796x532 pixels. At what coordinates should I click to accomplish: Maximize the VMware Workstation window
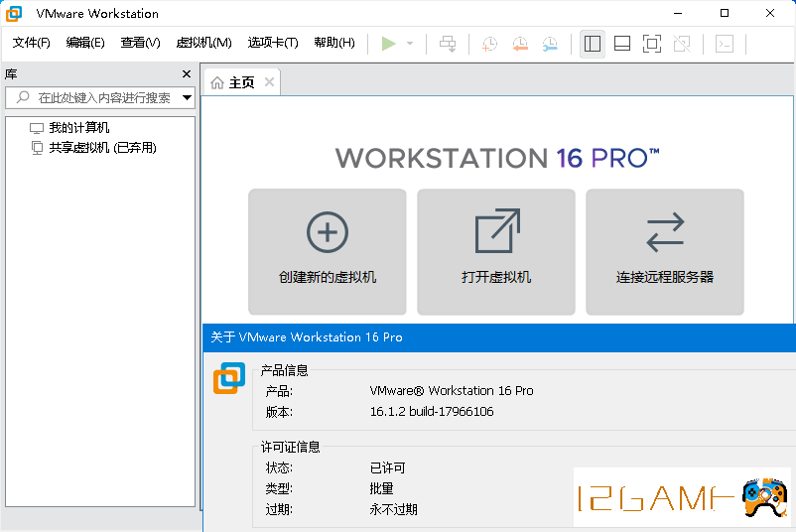click(725, 13)
